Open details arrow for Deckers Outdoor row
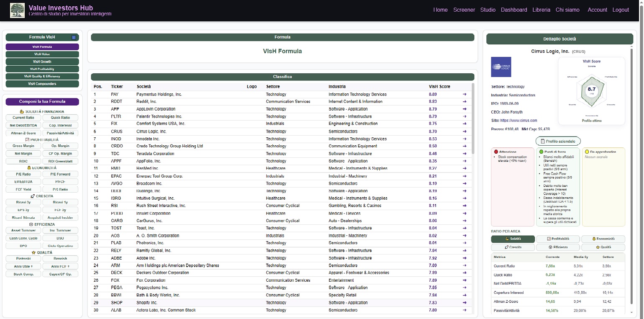 click(x=465, y=273)
